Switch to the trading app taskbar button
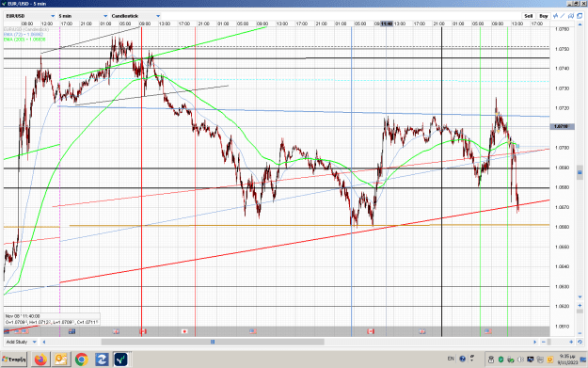 click(x=120, y=360)
